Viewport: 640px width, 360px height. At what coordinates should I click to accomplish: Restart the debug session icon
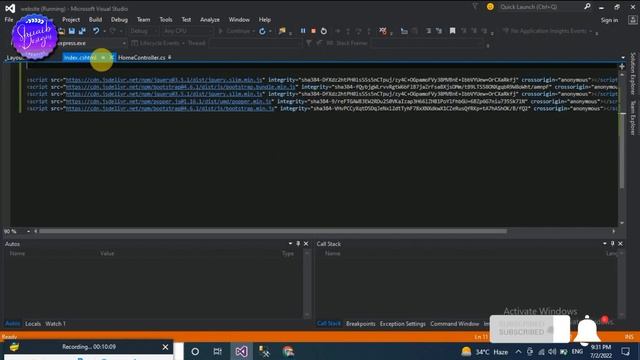[x=324, y=31]
